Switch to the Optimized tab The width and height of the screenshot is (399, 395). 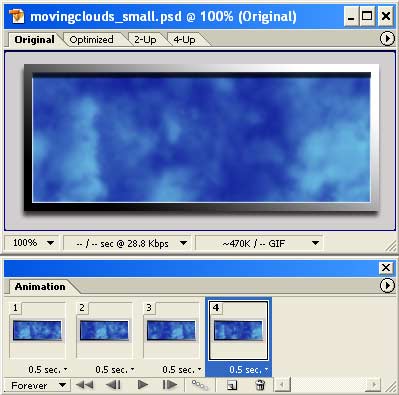tap(91, 40)
